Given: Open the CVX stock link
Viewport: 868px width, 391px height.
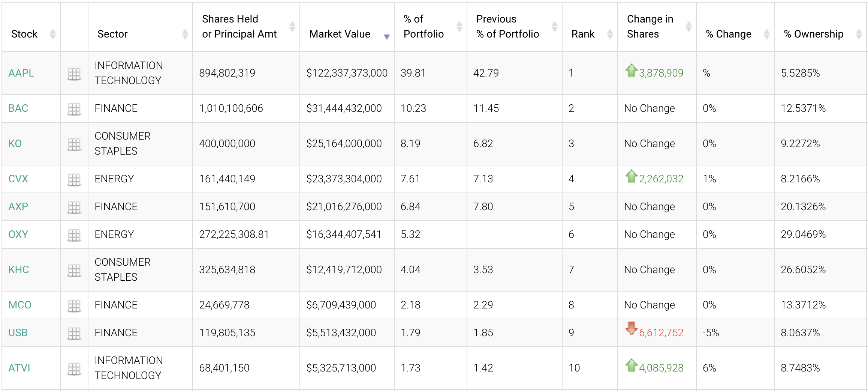Looking at the screenshot, I should tap(18, 179).
